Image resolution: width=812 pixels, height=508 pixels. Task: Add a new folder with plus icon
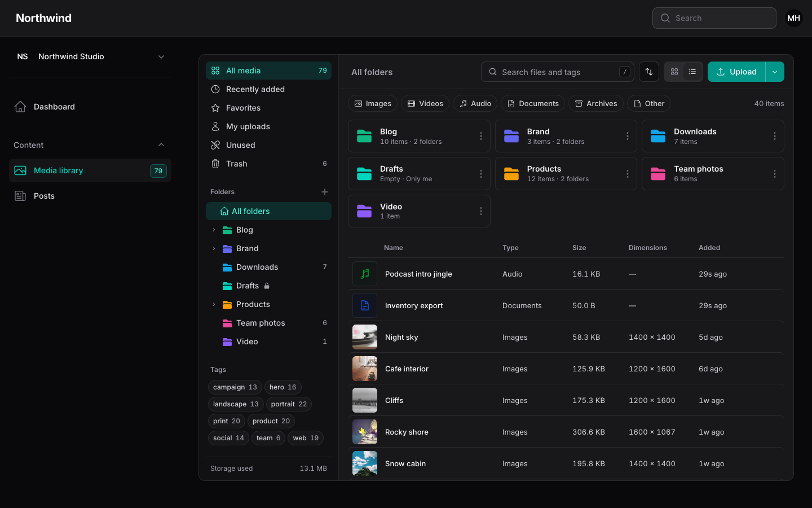pyautogui.click(x=325, y=192)
